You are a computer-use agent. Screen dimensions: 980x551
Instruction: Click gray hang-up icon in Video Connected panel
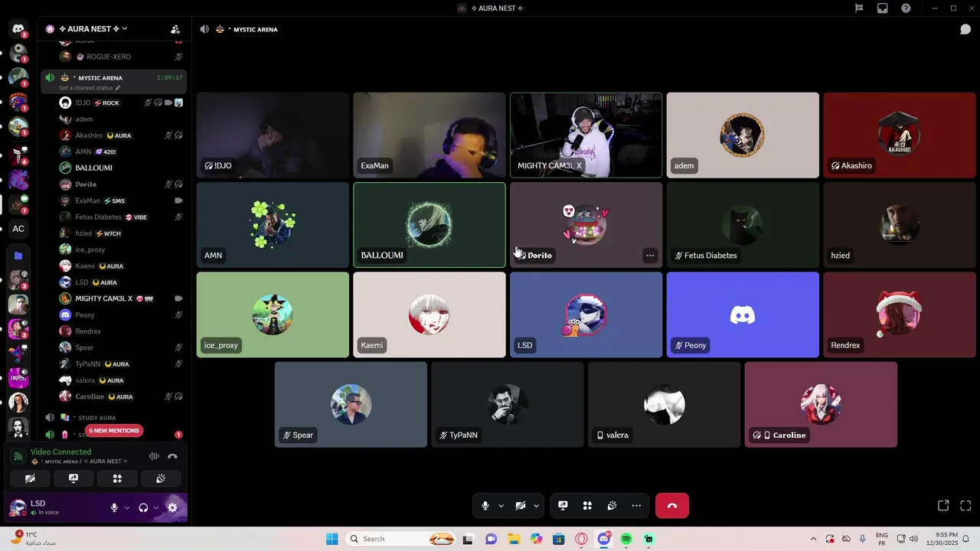[x=172, y=456]
